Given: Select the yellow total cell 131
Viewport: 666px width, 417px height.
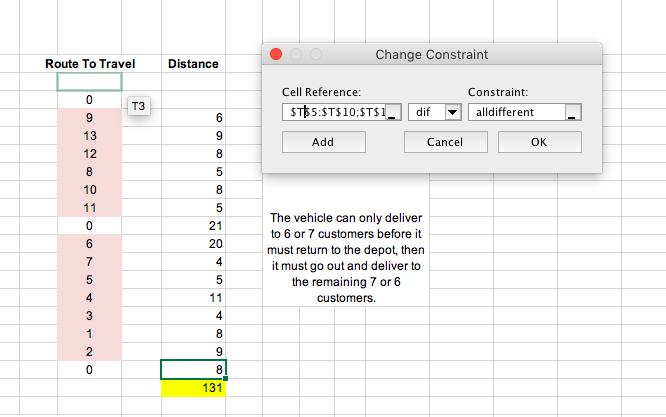Looking at the screenshot, I should coord(193,388).
